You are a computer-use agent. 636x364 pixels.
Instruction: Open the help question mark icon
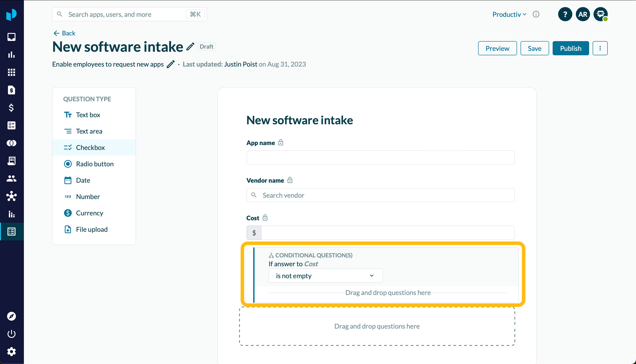tap(565, 14)
